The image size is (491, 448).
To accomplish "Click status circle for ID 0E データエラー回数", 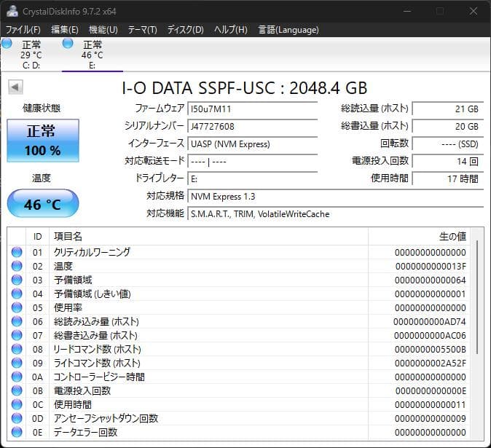I will (x=17, y=432).
